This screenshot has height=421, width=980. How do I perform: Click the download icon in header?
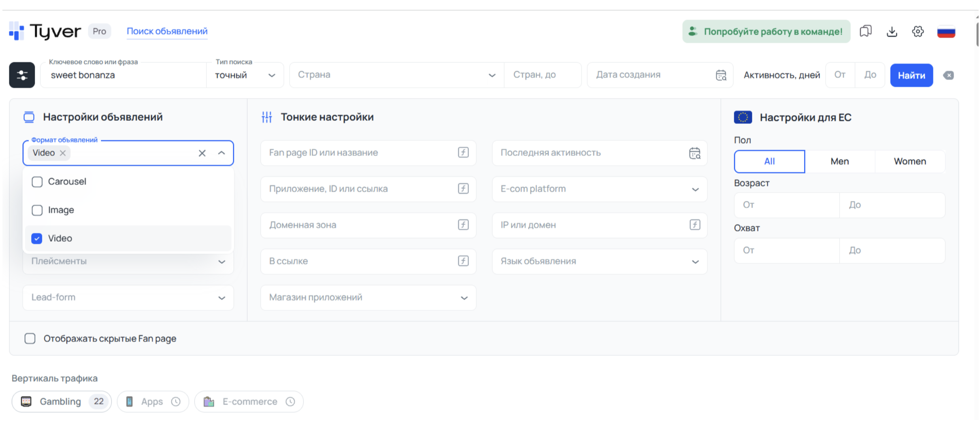[x=892, y=31]
